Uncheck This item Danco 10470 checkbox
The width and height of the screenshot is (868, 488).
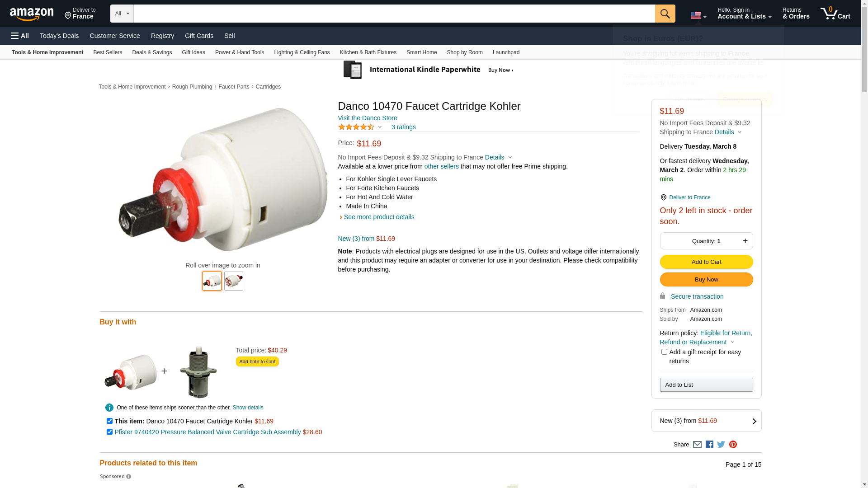click(x=109, y=421)
